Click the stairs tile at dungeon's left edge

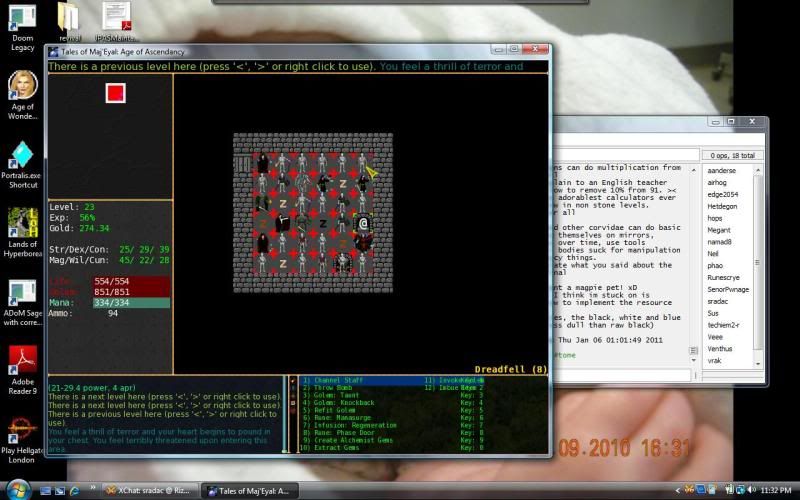[x=242, y=164]
